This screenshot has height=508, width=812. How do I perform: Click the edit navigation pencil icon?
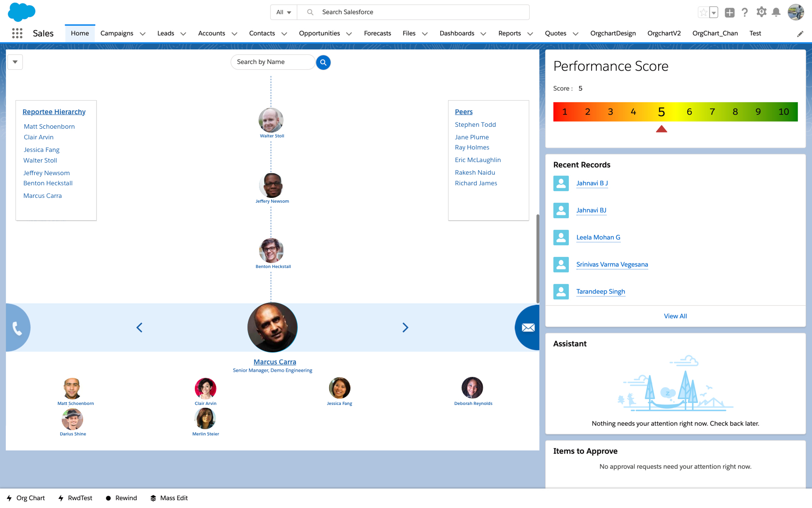(800, 34)
